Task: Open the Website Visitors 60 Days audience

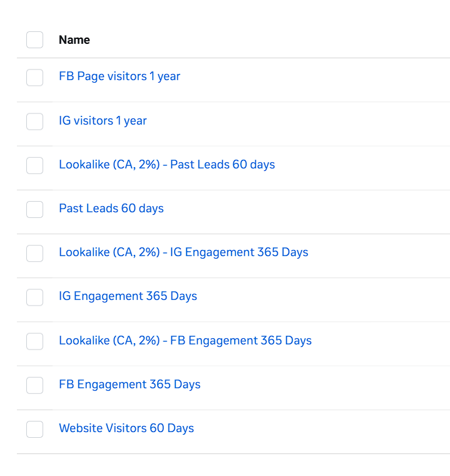Action: (126, 428)
